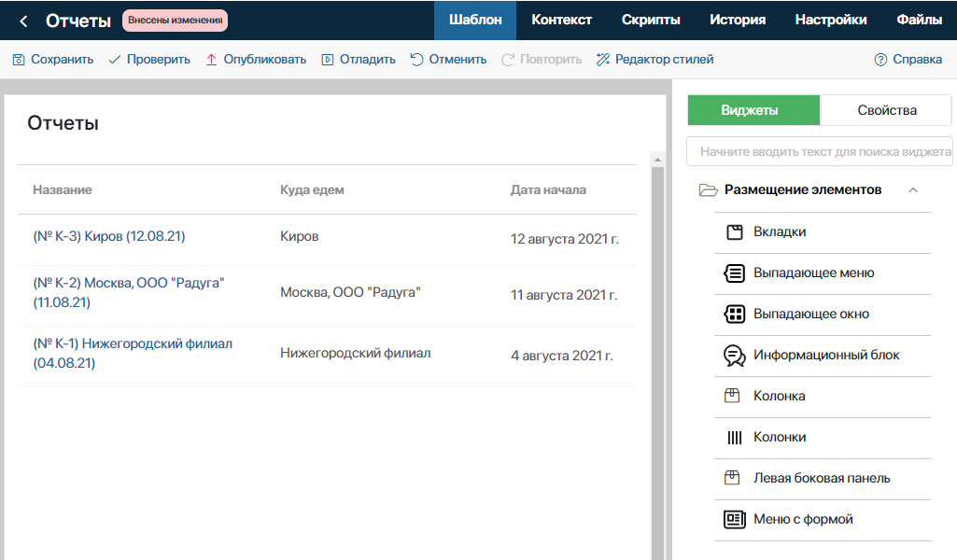Click the 4 августа 2021 г. date cell
The width and height of the screenshot is (957, 560).
(x=562, y=356)
